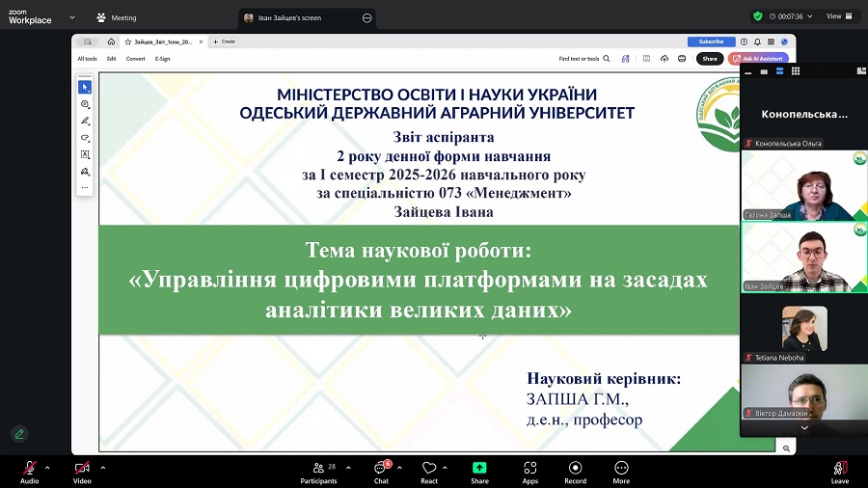Click the React heart icon
The width and height of the screenshot is (868, 488).
[429, 469]
